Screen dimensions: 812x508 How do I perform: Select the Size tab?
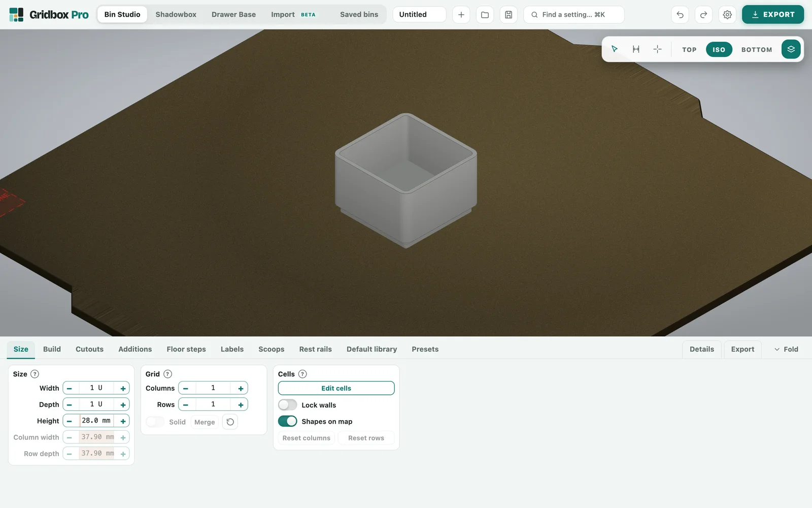(x=21, y=349)
